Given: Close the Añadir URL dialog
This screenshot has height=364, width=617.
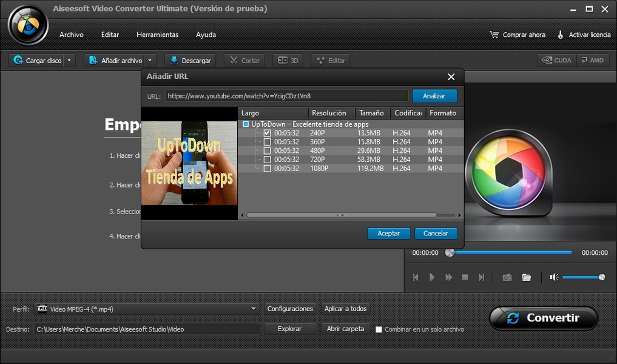Looking at the screenshot, I should [451, 76].
